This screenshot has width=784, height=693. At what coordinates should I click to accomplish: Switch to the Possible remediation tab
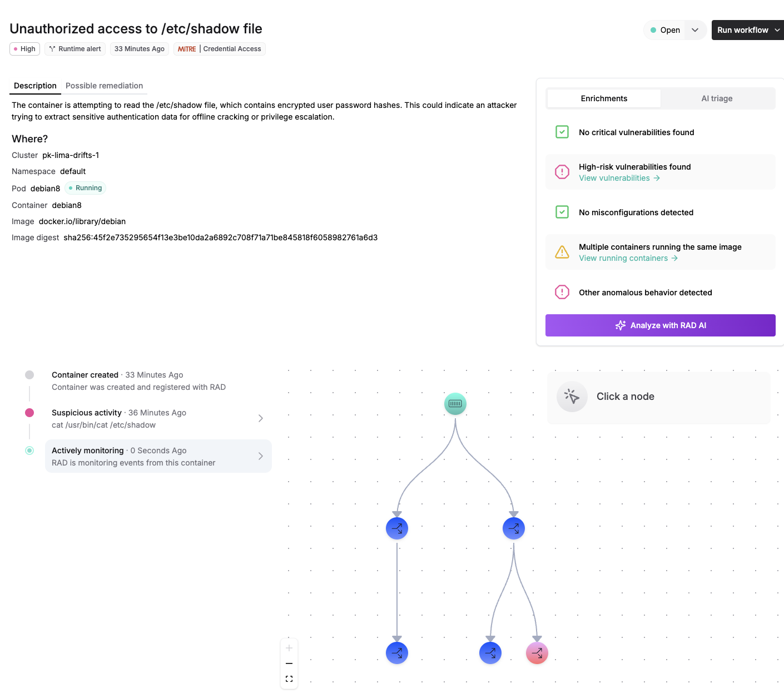pyautogui.click(x=104, y=86)
